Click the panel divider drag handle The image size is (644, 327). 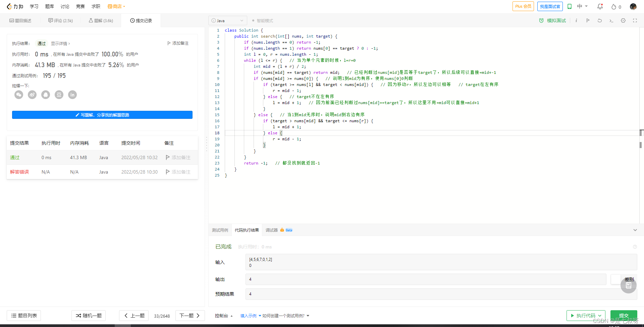pyautogui.click(x=207, y=144)
